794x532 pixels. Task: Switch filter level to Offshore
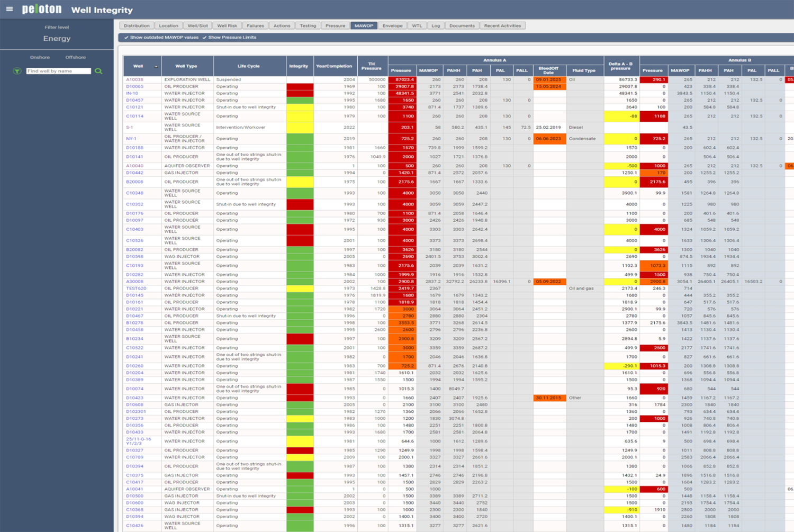pos(75,57)
